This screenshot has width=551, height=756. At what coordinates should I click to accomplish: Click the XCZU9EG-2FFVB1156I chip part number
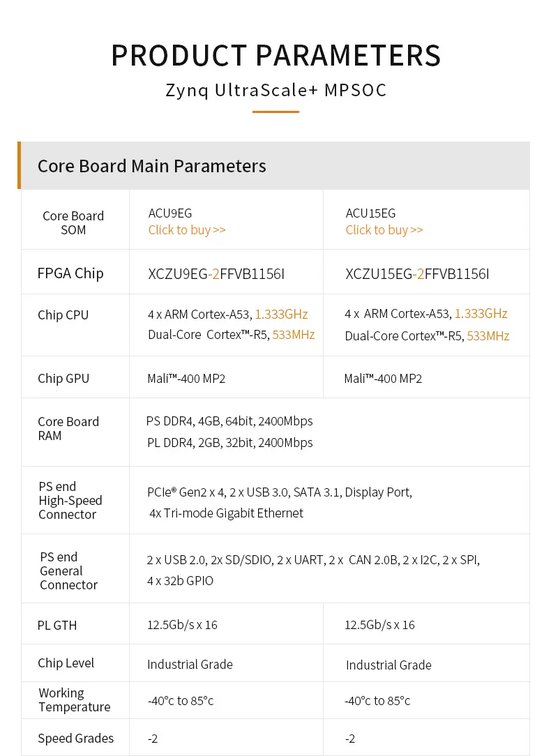(x=216, y=274)
